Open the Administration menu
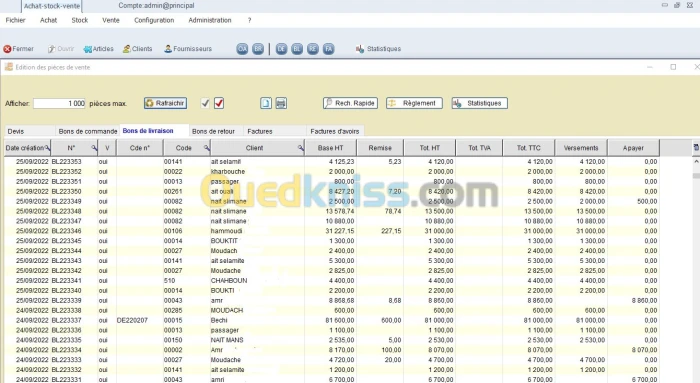Screen dimensions: 700x383 210,20
